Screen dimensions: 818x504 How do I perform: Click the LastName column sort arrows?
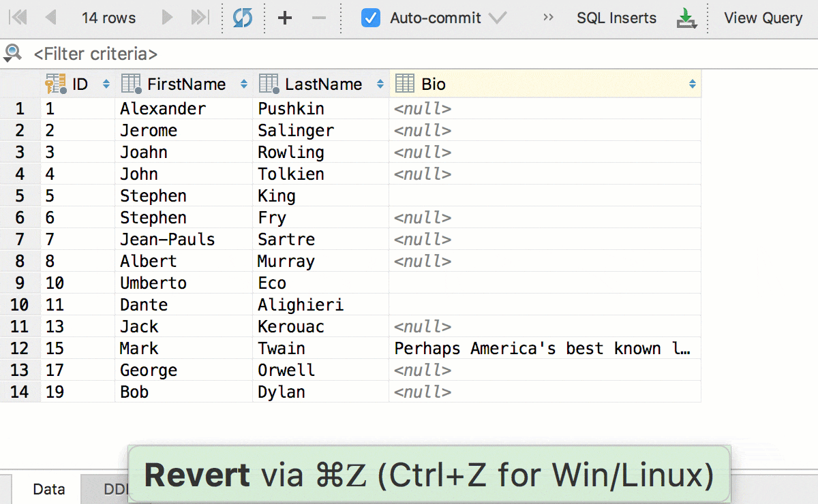pyautogui.click(x=380, y=84)
